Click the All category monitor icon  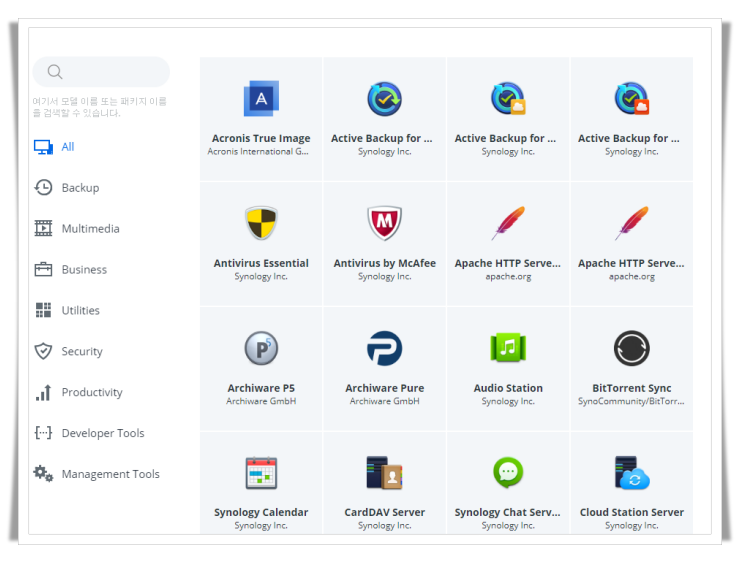click(43, 147)
